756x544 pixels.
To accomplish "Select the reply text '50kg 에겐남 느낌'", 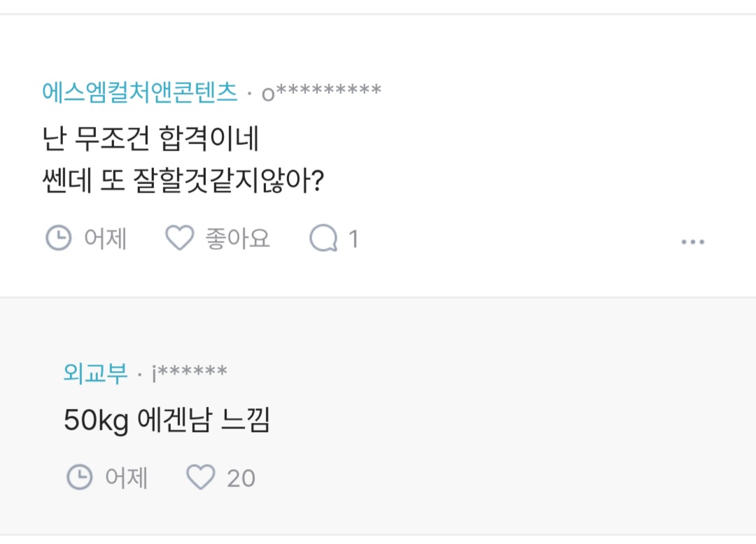I will coord(167,421).
